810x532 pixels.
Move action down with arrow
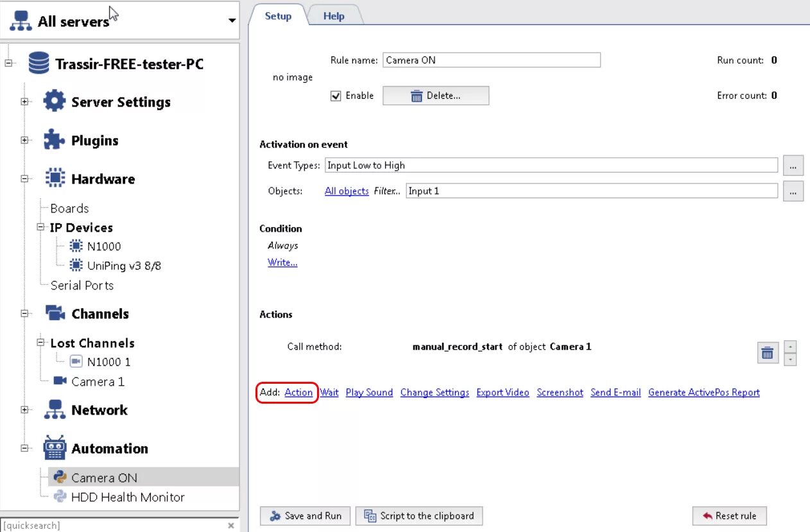(x=791, y=359)
